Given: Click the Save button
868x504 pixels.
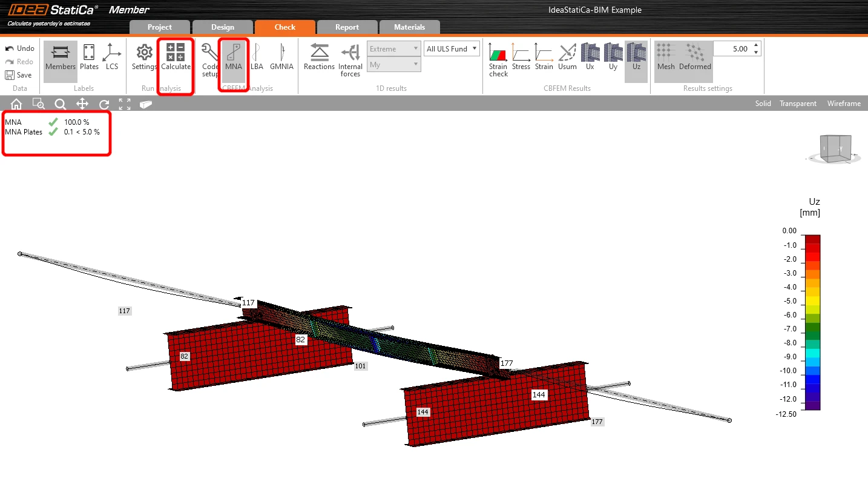Looking at the screenshot, I should click(x=18, y=75).
